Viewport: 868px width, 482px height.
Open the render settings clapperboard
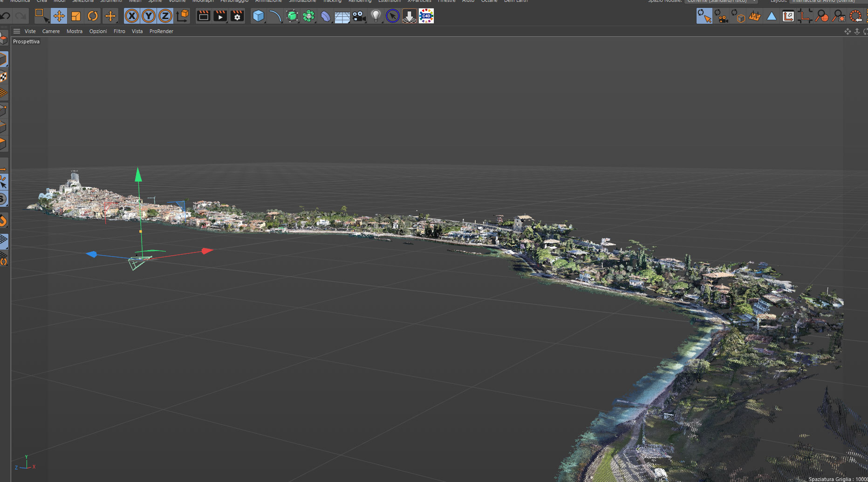(237, 16)
